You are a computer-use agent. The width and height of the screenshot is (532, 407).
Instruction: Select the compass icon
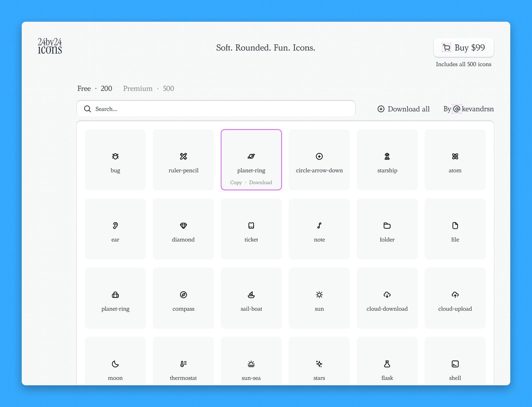pos(184,295)
